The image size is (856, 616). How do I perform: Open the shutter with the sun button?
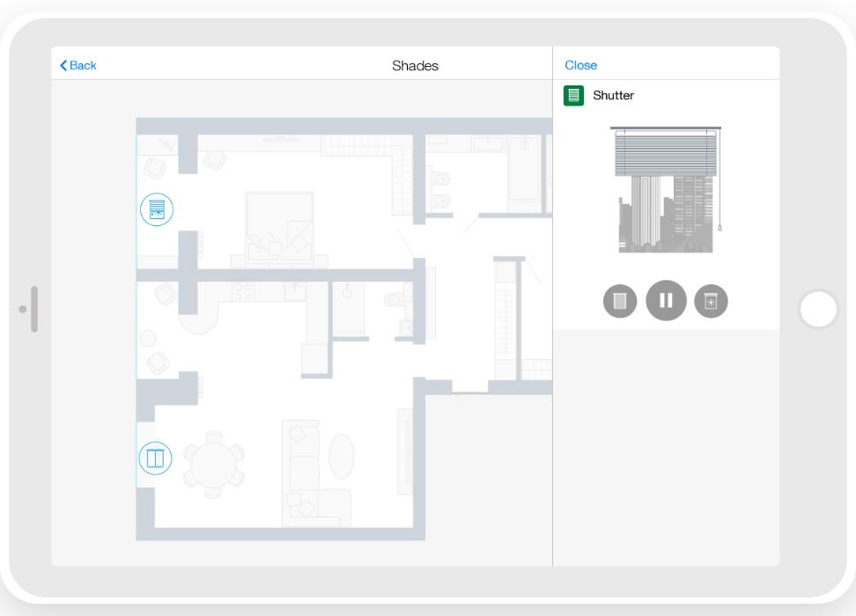[712, 301]
